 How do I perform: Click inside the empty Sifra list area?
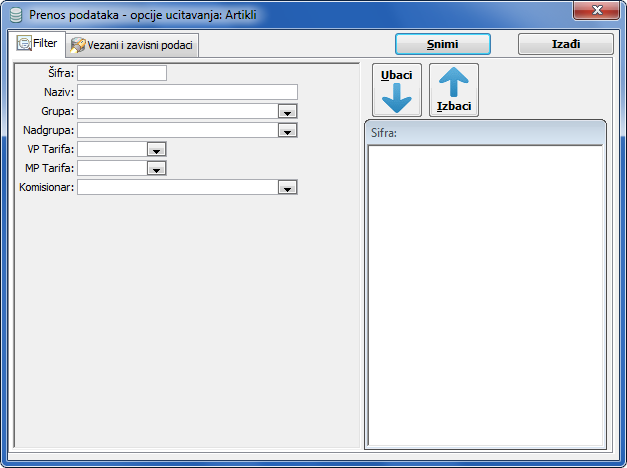(484, 294)
